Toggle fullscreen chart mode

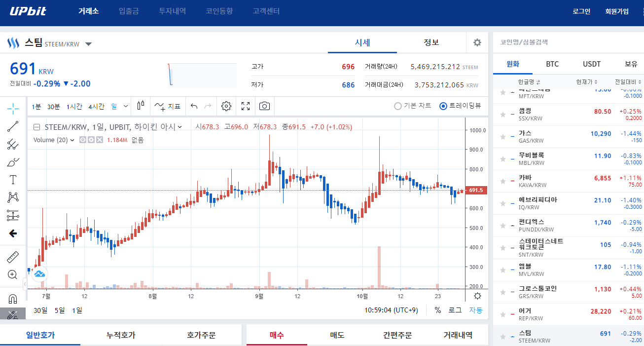point(246,106)
